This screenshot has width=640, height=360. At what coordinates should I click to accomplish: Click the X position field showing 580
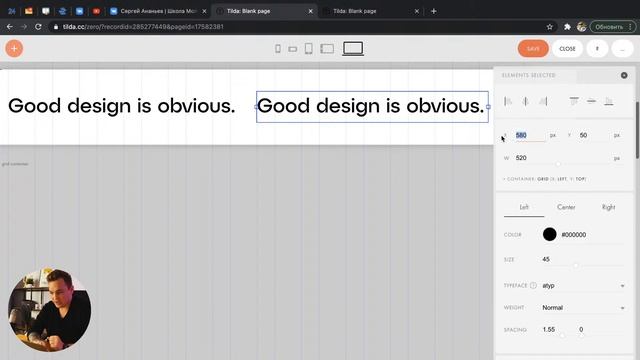click(529, 135)
